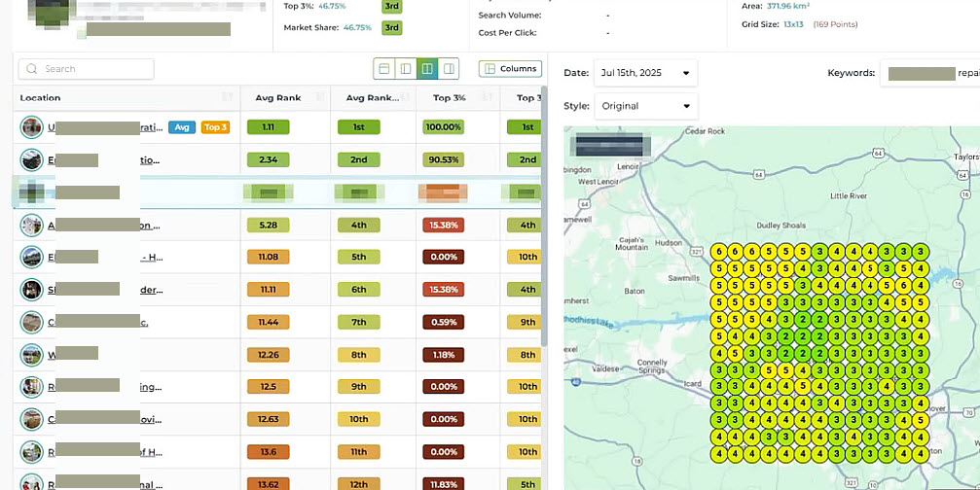Click the 5.28 average rank cell
Viewport: 980px width, 490px height.
(x=269, y=225)
